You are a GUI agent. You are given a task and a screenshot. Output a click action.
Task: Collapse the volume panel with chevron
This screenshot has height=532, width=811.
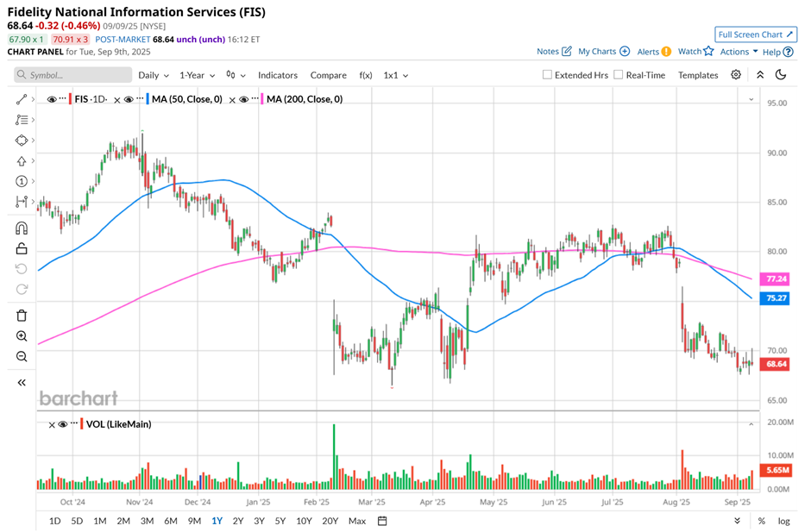751,424
